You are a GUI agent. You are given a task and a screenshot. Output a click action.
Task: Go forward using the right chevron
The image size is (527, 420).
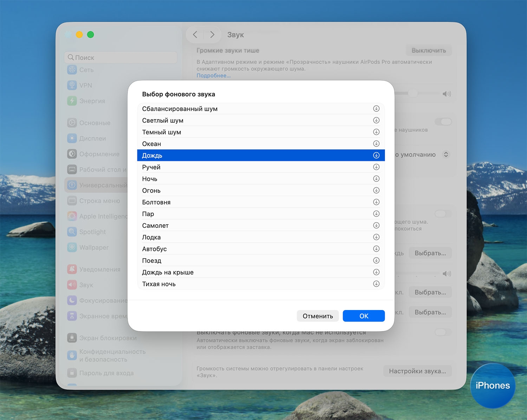pos(212,34)
